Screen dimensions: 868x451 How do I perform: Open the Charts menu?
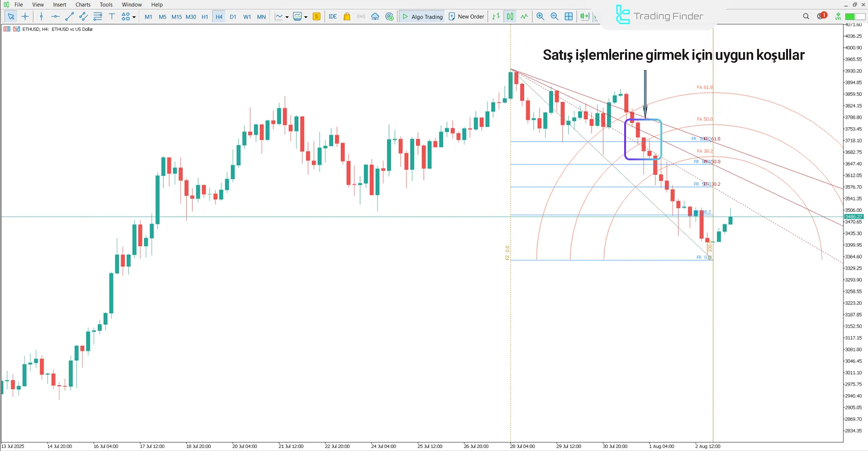pyautogui.click(x=82, y=5)
